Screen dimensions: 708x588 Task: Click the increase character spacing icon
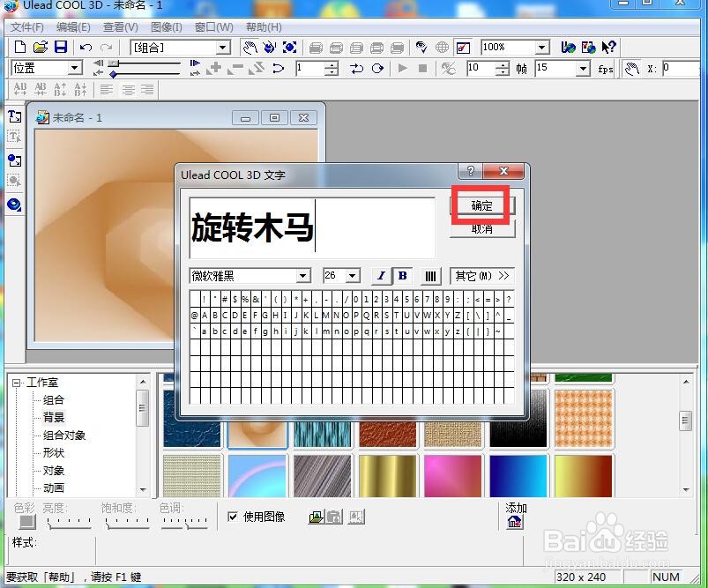point(20,89)
